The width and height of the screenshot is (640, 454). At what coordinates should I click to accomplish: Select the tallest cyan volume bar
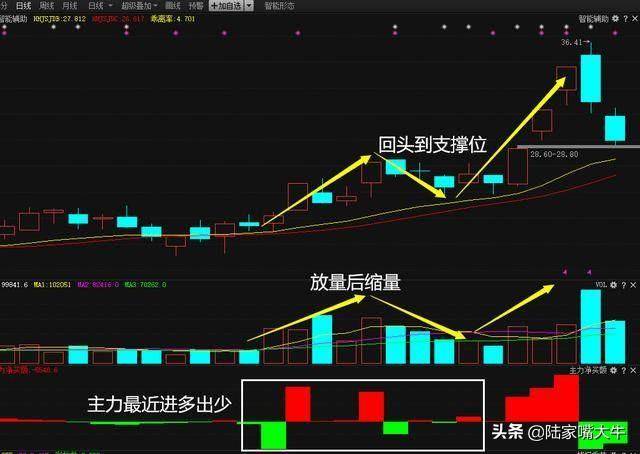591,327
